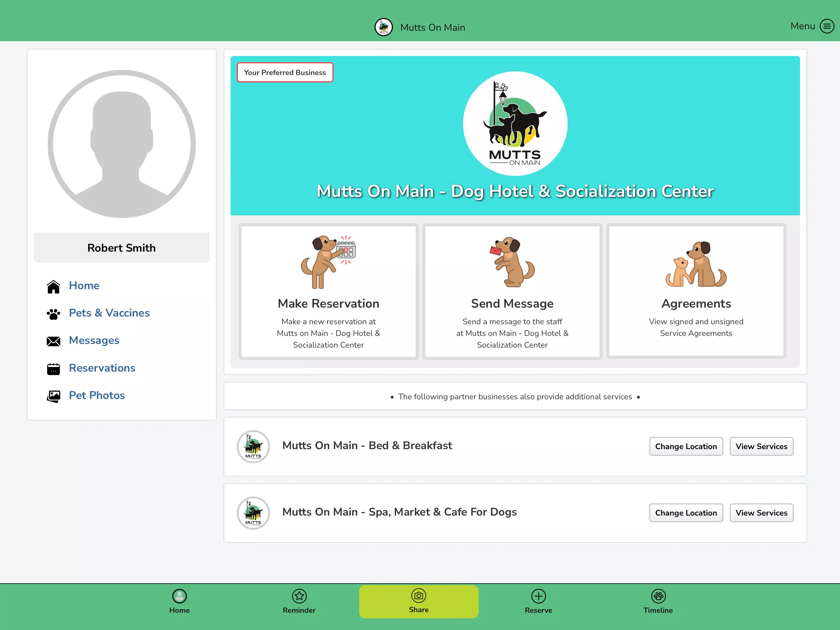Change Location for Spa, Market & Cafe

click(686, 512)
